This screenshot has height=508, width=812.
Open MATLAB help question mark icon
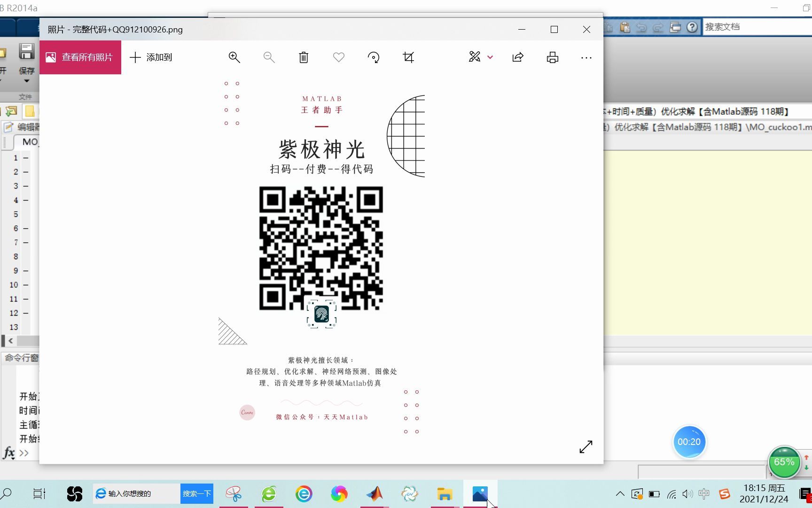(x=692, y=27)
